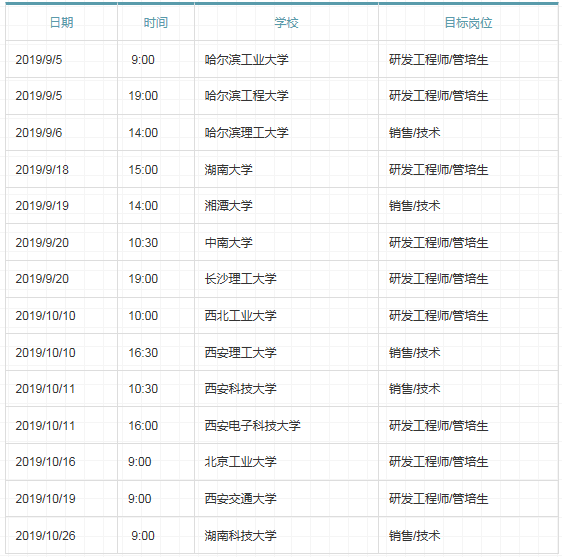Click the 日期 column header
Screen dimensions: 562x557
tap(61, 23)
